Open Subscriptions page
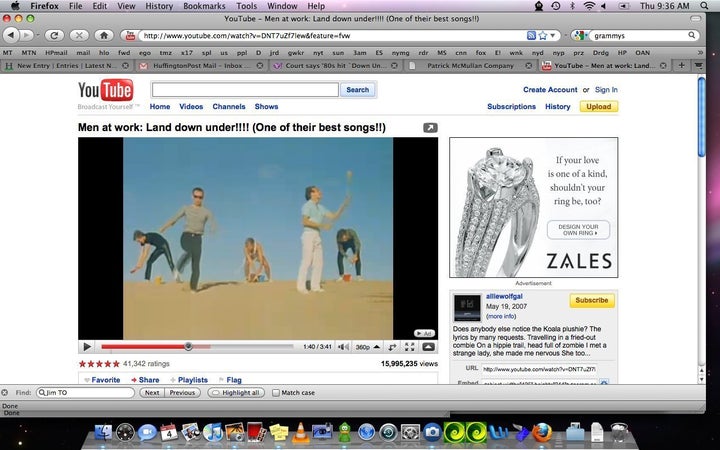This screenshot has height=450, width=720. pyautogui.click(x=512, y=107)
